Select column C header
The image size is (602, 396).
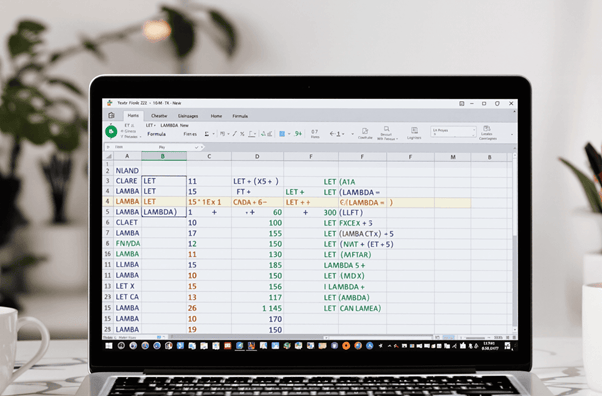(209, 156)
